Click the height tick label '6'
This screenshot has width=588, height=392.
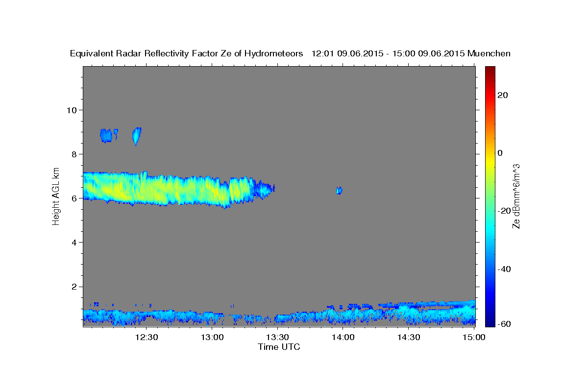(74, 198)
